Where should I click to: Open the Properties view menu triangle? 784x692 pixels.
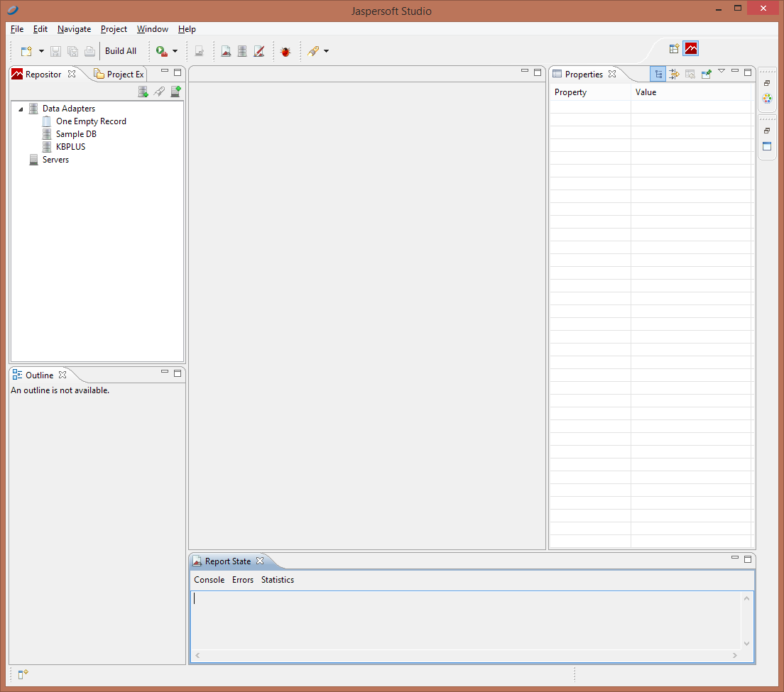(722, 72)
